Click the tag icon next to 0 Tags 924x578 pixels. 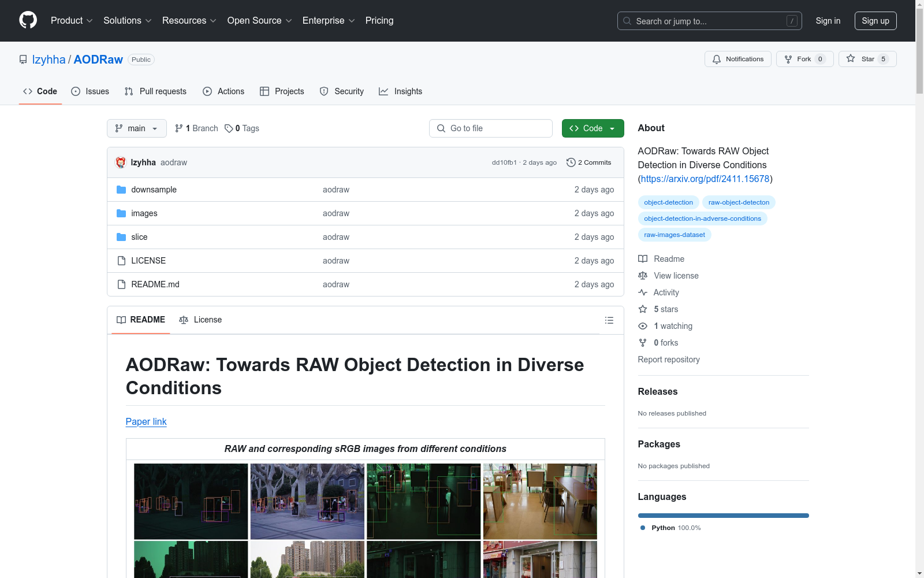click(x=229, y=128)
